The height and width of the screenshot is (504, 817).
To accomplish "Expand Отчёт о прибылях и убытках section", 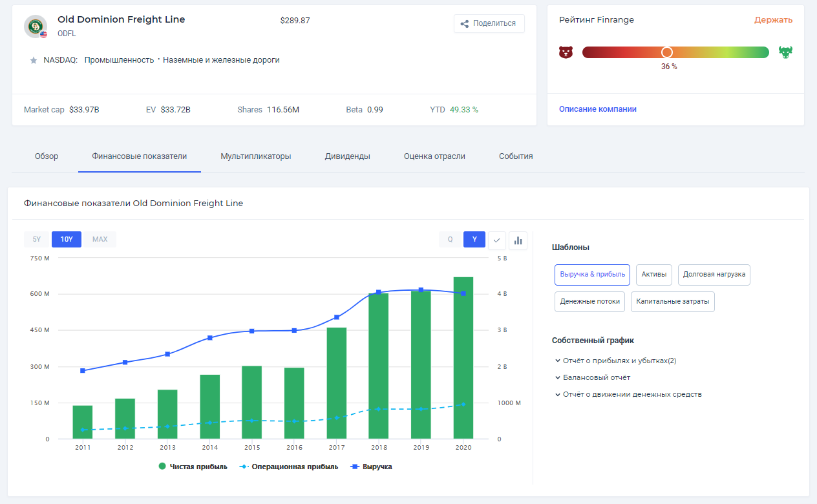I will click(615, 361).
